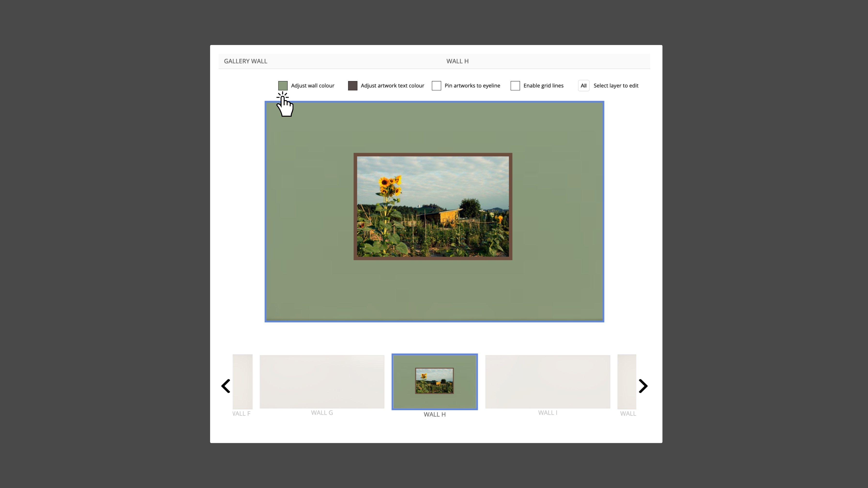Select the Wall I thumbnail
Viewport: 868px width, 488px height.
coord(548,381)
